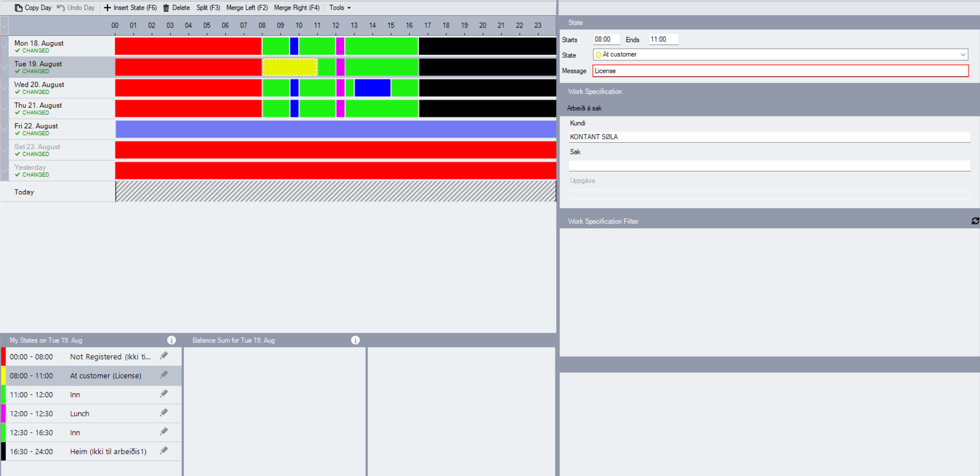Edit the Lunch state pencil icon
Screen dimensions: 980x476
coord(164,413)
